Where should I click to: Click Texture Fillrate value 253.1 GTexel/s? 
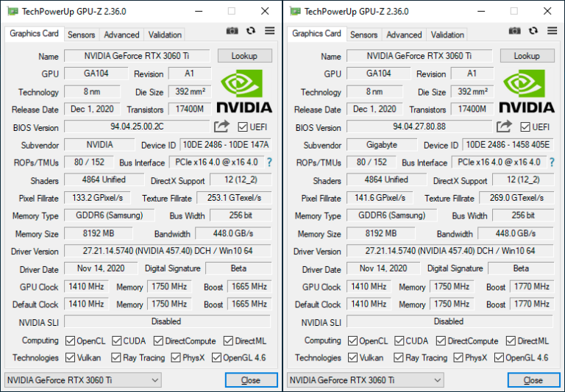(x=234, y=198)
